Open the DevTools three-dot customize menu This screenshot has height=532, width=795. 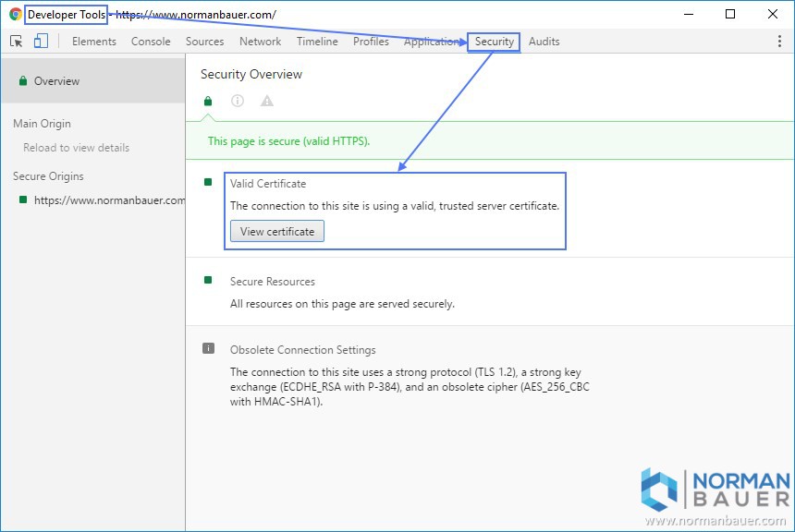pos(779,42)
